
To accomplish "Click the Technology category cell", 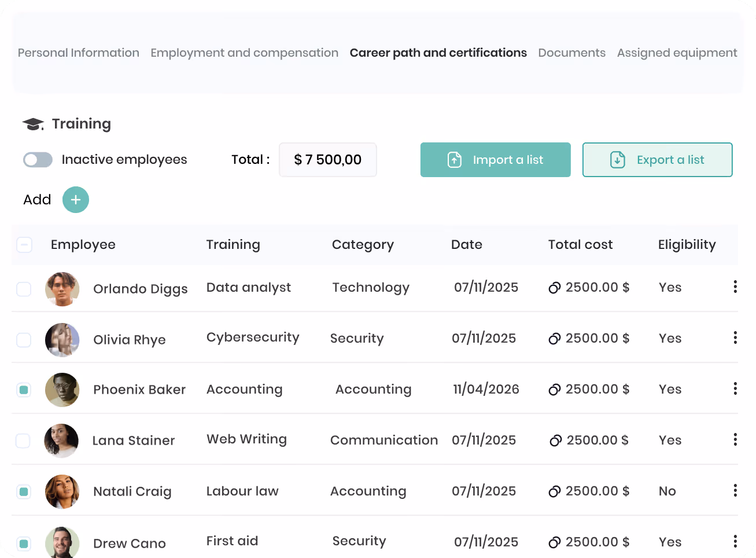I will [371, 288].
